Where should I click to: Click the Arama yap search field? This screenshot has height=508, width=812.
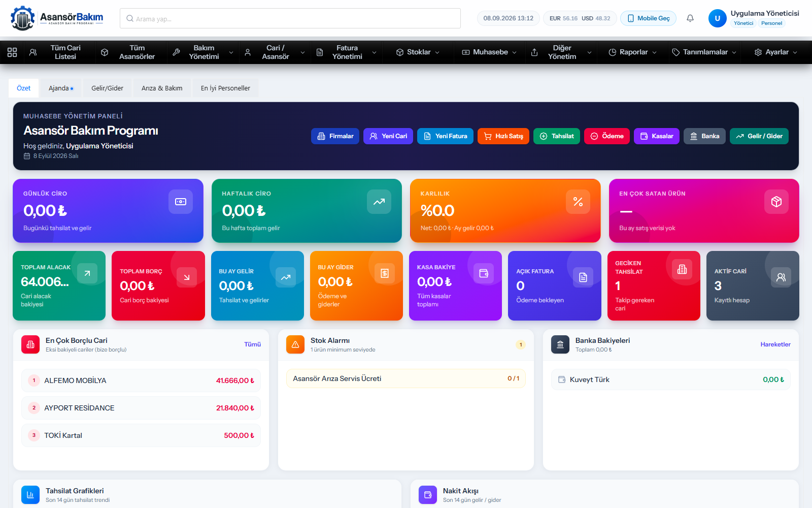click(290, 18)
